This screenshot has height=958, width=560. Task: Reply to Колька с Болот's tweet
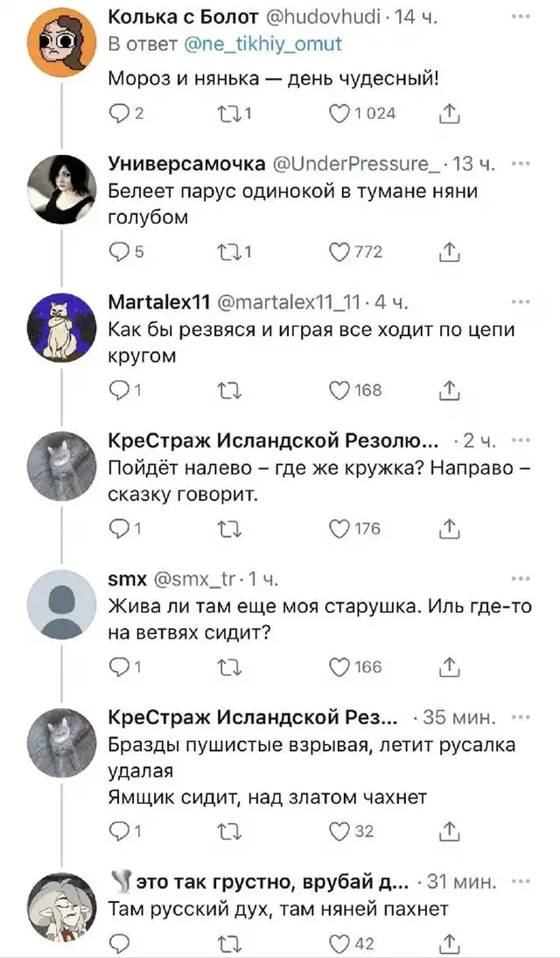click(120, 113)
